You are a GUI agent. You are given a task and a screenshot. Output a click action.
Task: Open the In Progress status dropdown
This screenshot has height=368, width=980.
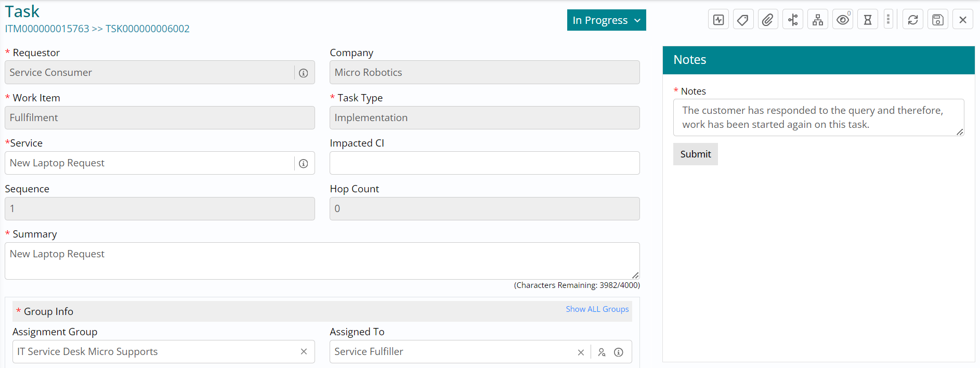(606, 20)
